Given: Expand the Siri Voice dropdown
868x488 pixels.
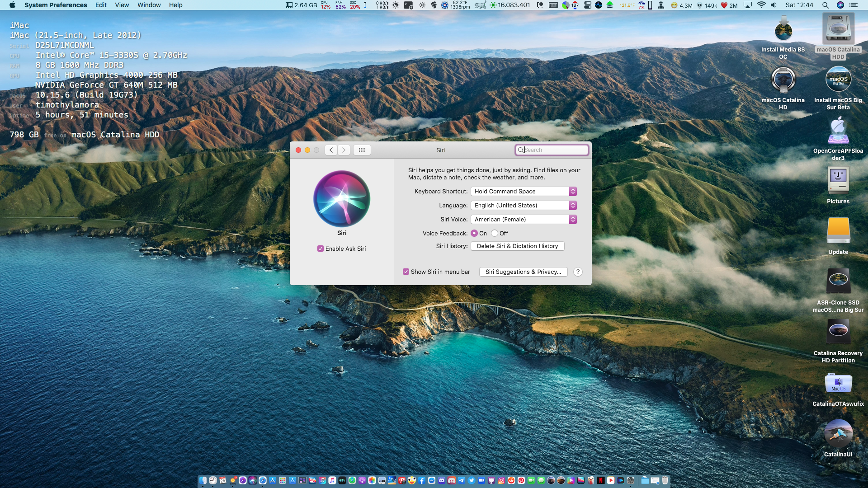Looking at the screenshot, I should click(572, 219).
